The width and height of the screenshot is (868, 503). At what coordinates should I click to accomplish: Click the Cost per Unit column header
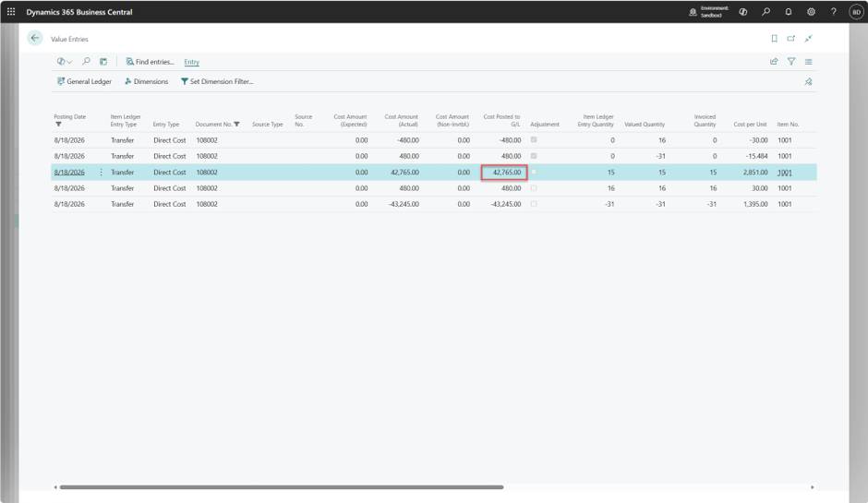750,125
